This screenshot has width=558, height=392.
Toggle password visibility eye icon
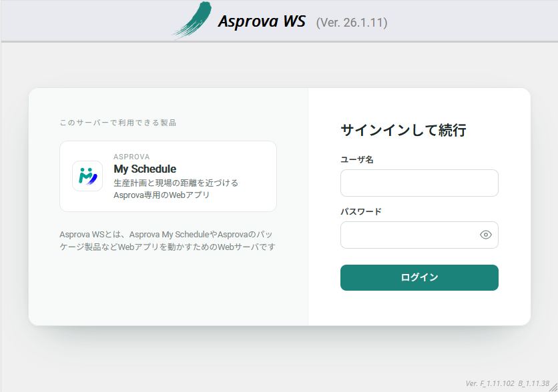coord(485,235)
